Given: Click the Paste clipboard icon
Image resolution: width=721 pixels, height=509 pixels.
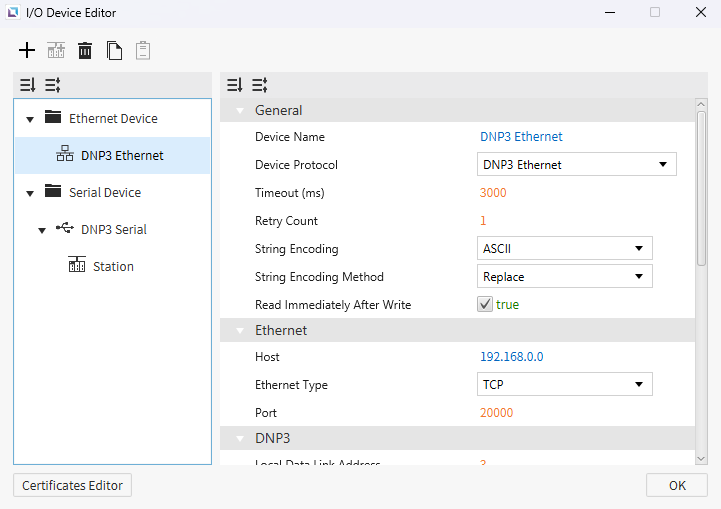Looking at the screenshot, I should click(x=143, y=50).
